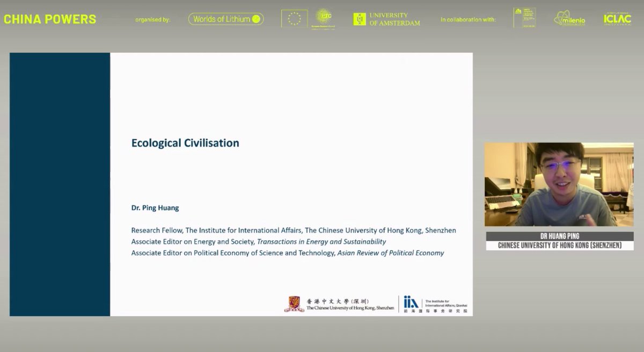Image resolution: width=644 pixels, height=352 pixels.
Task: Click the Research Fellow affiliation line
Action: [294, 230]
